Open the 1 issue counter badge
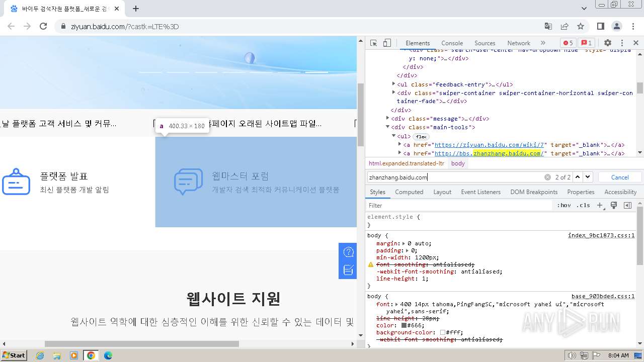Screen dimensions: 644x362 click(x=586, y=43)
